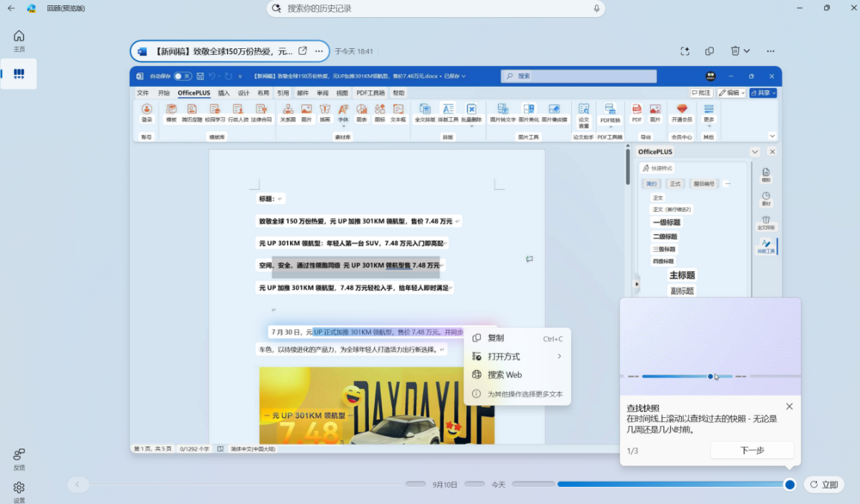Open the 打开方式 submenu arrow
Viewport: 860px width, 504px height.
pos(559,356)
